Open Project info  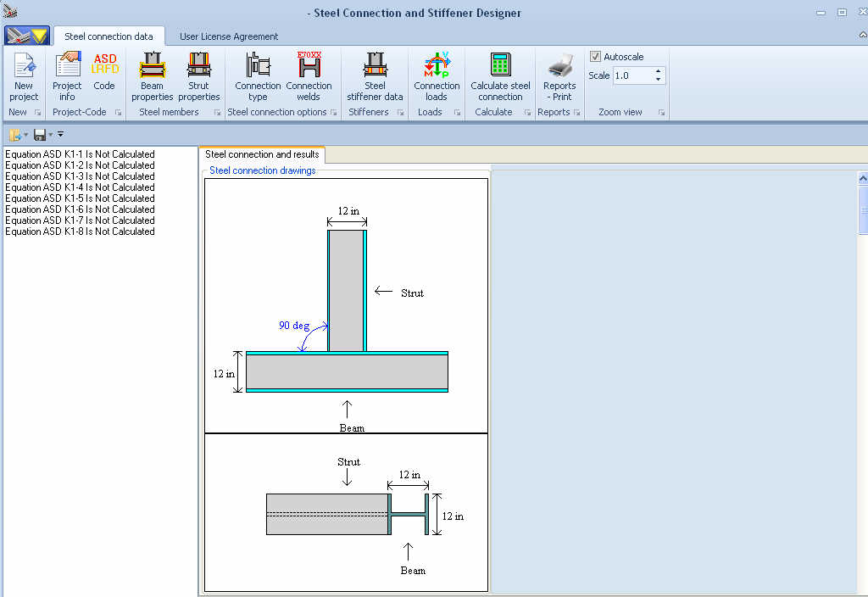(x=67, y=76)
